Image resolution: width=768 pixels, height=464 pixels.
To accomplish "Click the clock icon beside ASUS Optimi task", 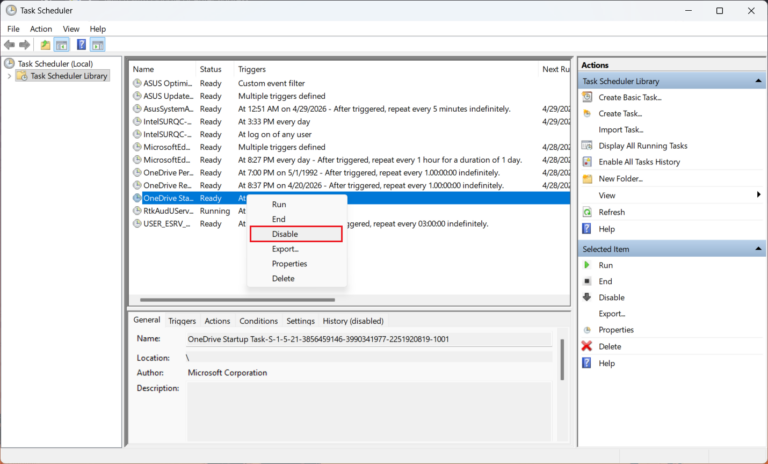I will 137,83.
